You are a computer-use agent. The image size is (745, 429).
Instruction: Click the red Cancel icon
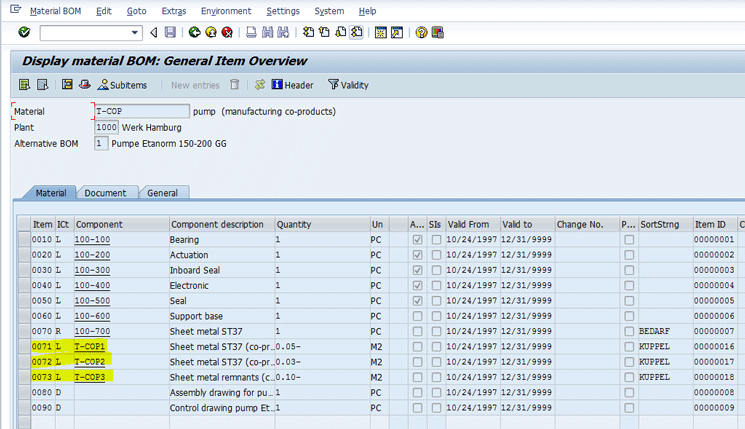tap(227, 33)
